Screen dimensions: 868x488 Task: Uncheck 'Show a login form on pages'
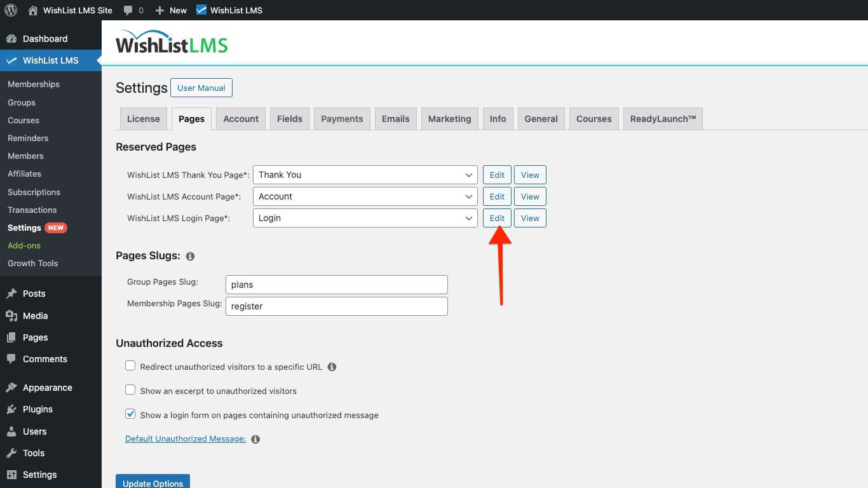pyautogui.click(x=130, y=414)
